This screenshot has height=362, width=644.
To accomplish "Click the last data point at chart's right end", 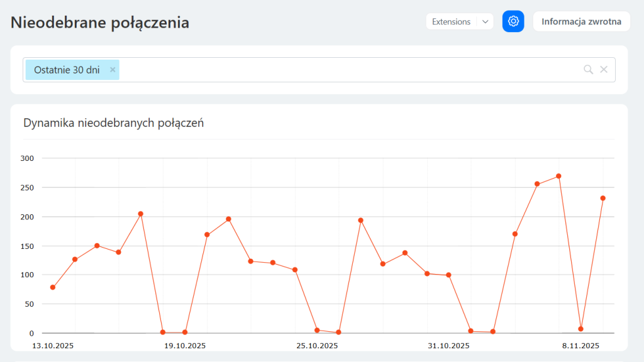I will 602,198.
